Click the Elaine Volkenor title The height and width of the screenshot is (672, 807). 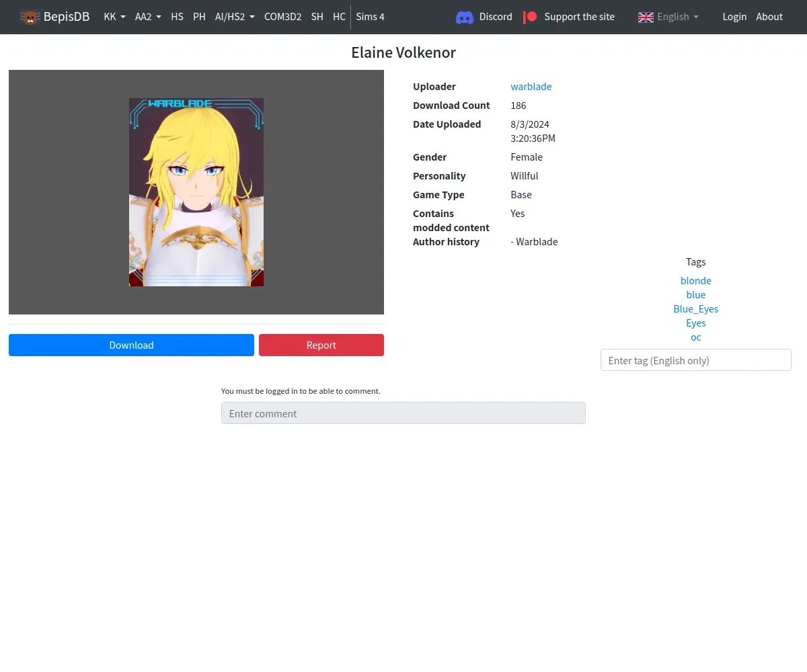pos(403,52)
